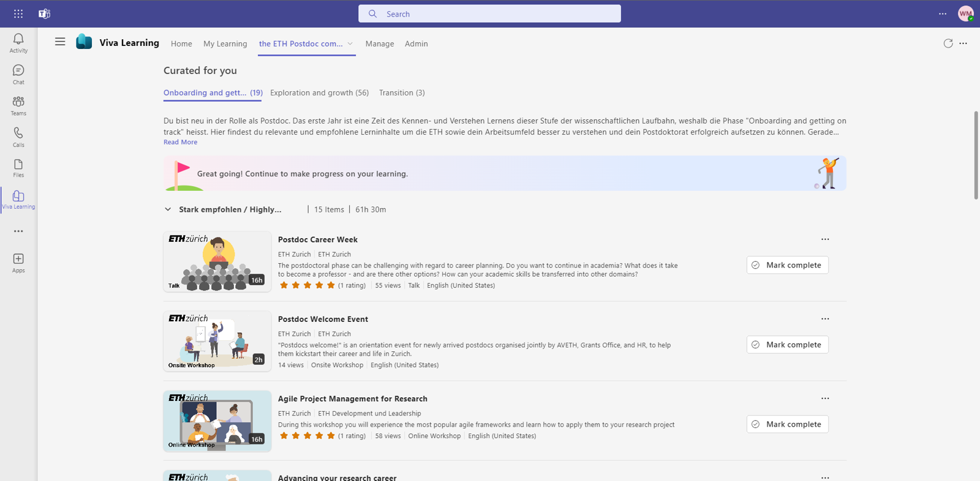Click the '61h 30m' duration text

[x=371, y=209]
